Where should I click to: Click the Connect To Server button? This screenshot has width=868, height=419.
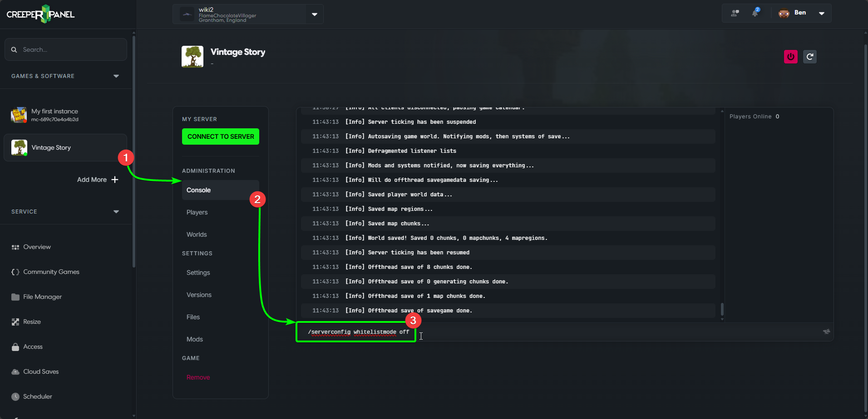pos(221,136)
